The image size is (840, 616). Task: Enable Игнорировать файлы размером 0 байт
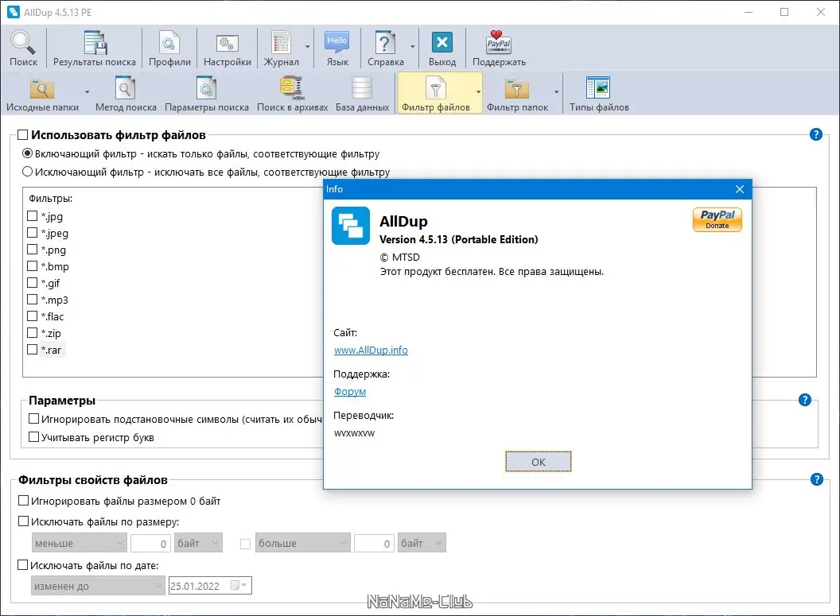point(23,501)
